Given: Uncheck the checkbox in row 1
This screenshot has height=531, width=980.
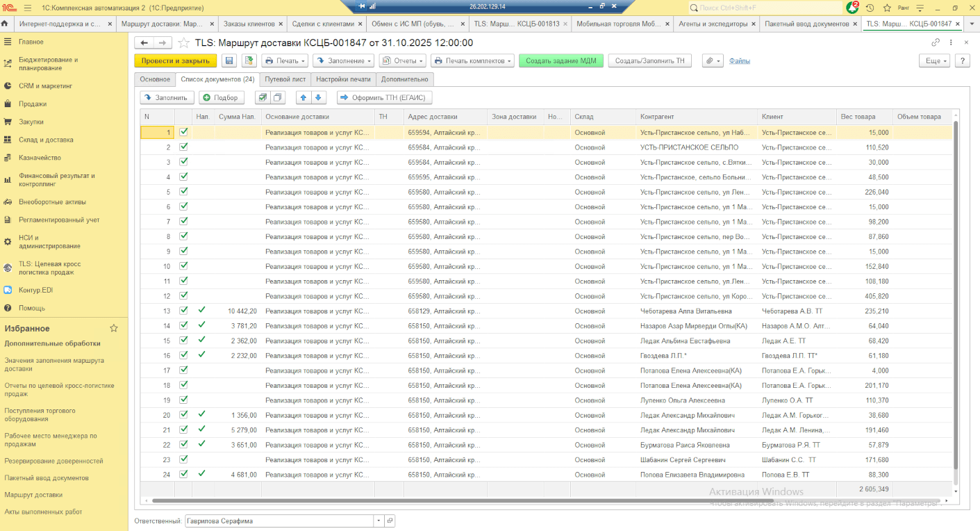Looking at the screenshot, I should 183,132.
